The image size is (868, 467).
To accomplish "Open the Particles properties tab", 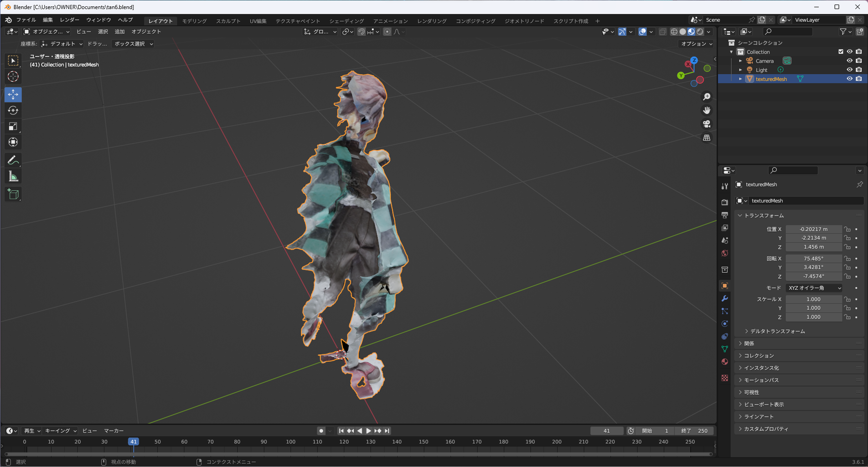I will [725, 311].
